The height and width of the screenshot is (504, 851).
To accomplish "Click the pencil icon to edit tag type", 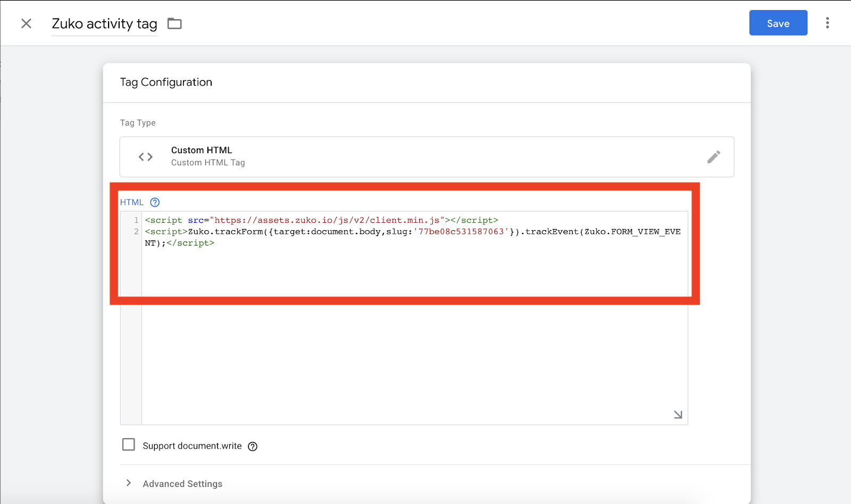I will pyautogui.click(x=714, y=156).
